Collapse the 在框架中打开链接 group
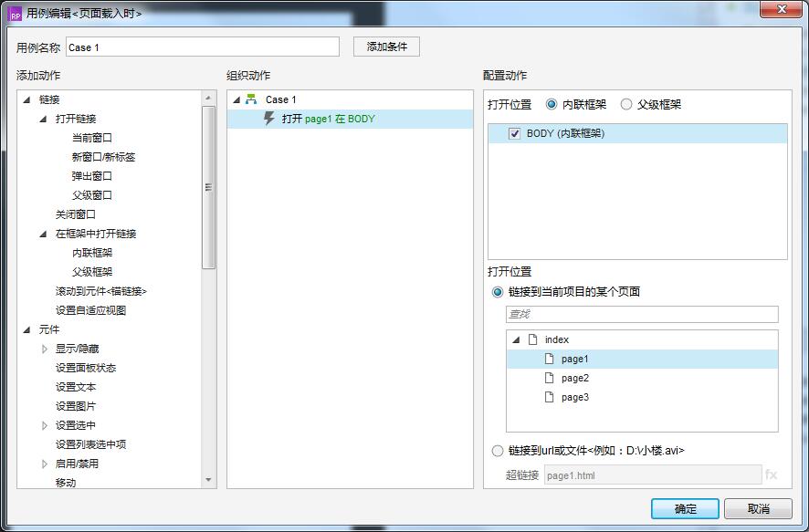Image resolution: width=809 pixels, height=532 pixels. click(x=43, y=234)
